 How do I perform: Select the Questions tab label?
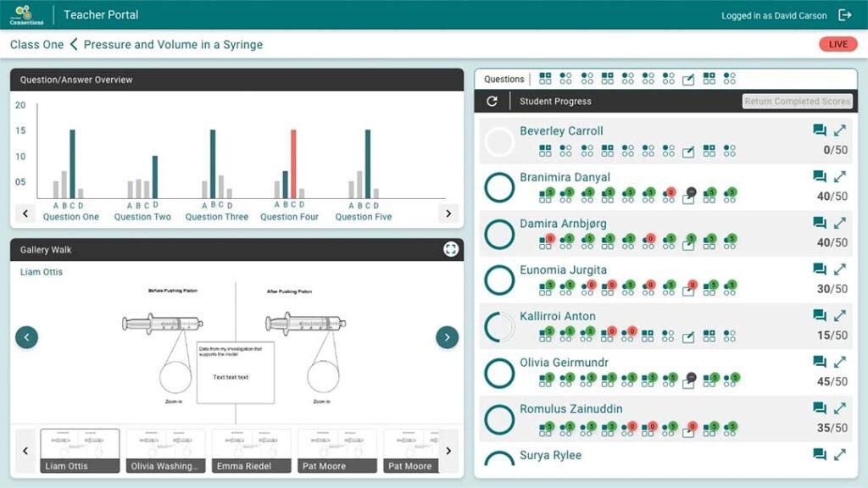[x=504, y=80]
